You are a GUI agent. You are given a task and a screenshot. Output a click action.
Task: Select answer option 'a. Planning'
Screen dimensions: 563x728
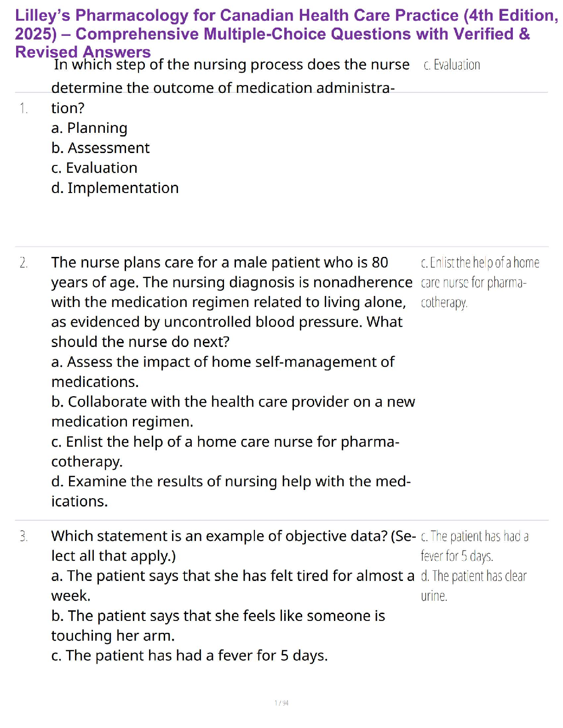(89, 128)
